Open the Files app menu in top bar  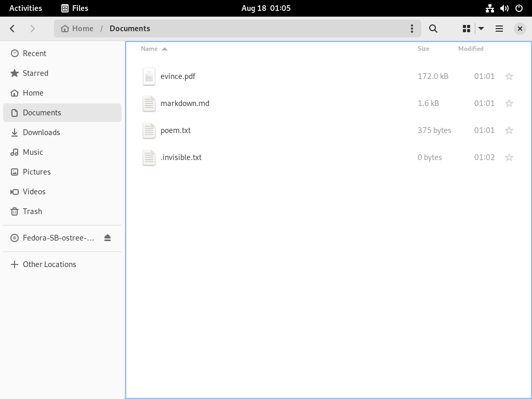pos(75,8)
